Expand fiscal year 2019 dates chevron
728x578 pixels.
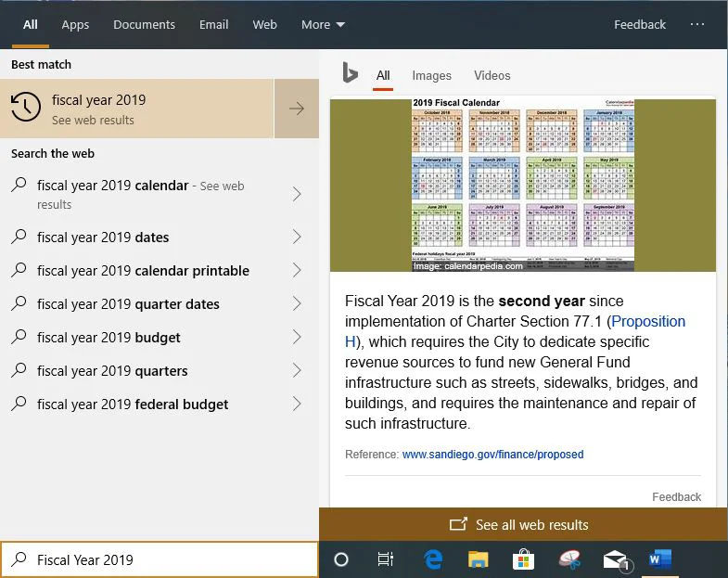pos(297,237)
